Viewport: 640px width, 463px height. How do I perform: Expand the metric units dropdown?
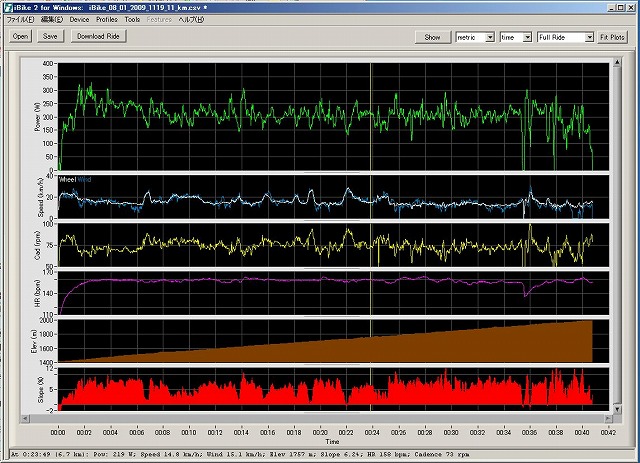click(489, 37)
